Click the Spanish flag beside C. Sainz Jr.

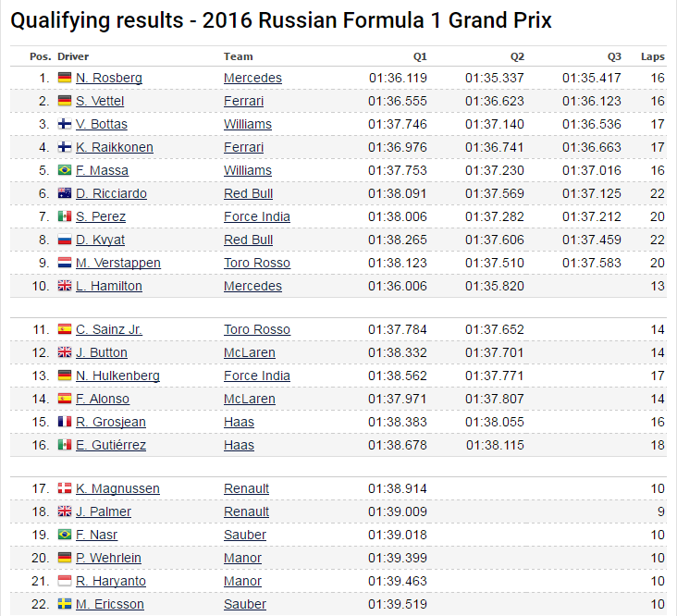tap(64, 329)
